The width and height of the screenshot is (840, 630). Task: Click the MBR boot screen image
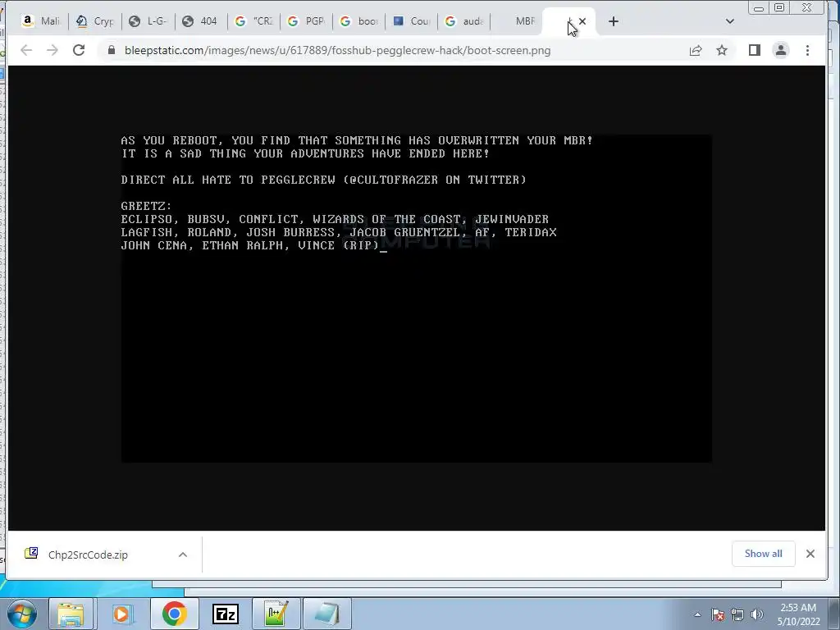click(x=417, y=299)
